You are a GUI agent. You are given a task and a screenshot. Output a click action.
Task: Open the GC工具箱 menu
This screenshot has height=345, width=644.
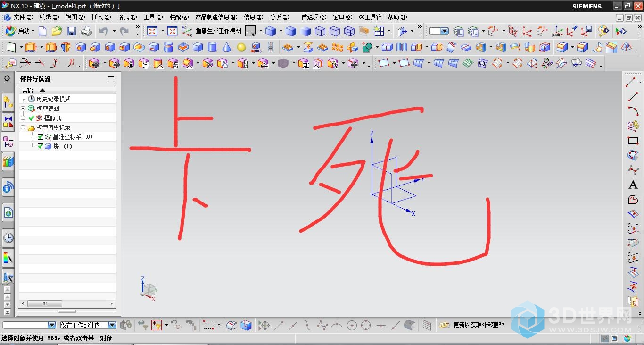coord(371,17)
